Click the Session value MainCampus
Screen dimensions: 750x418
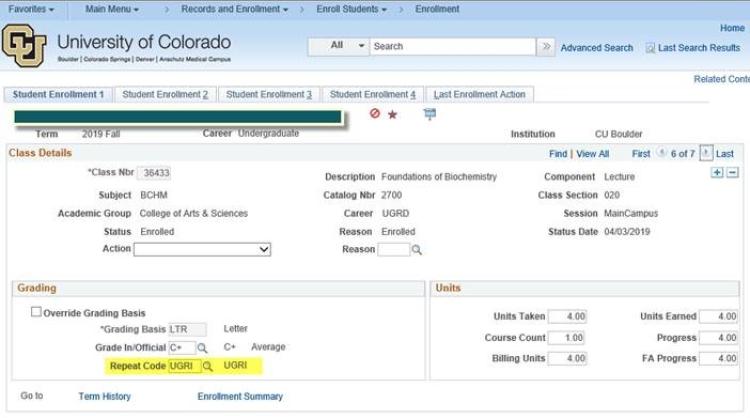tap(631, 213)
